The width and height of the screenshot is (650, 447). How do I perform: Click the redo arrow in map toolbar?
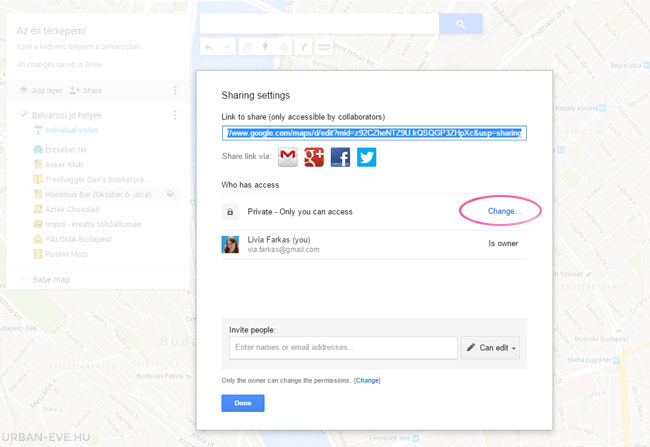(226, 47)
